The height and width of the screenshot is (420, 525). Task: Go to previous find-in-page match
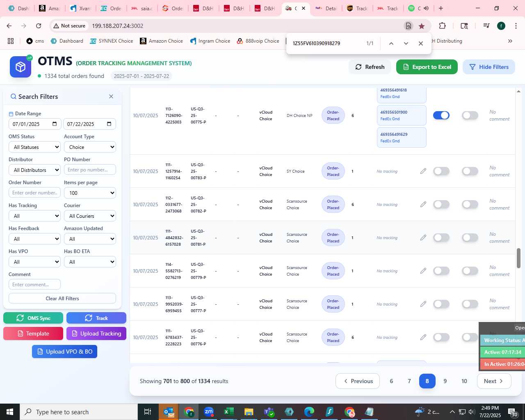pyautogui.click(x=391, y=43)
